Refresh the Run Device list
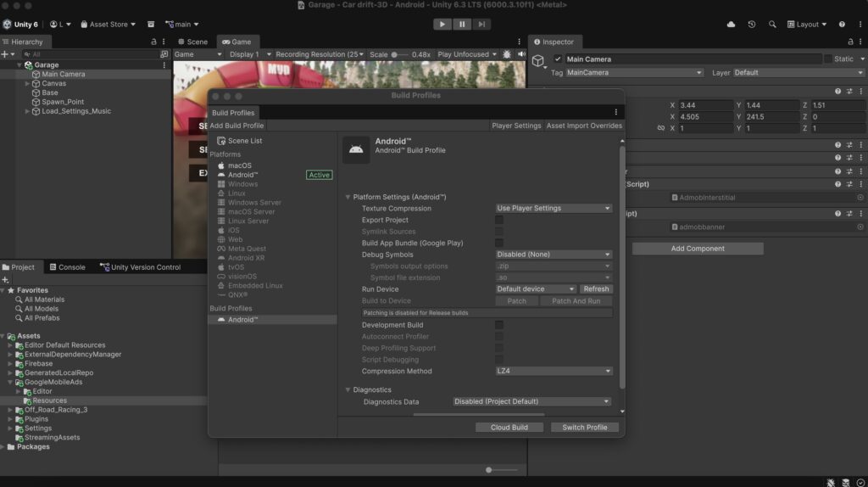 (x=596, y=289)
